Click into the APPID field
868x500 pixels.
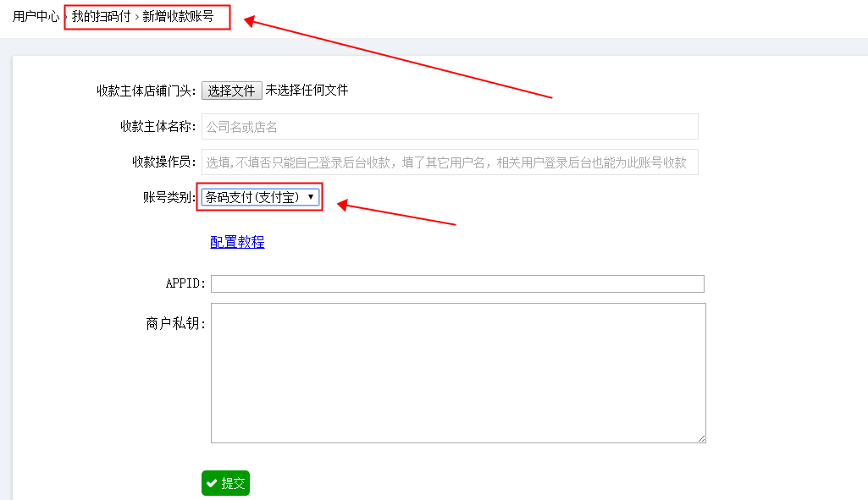coord(457,283)
